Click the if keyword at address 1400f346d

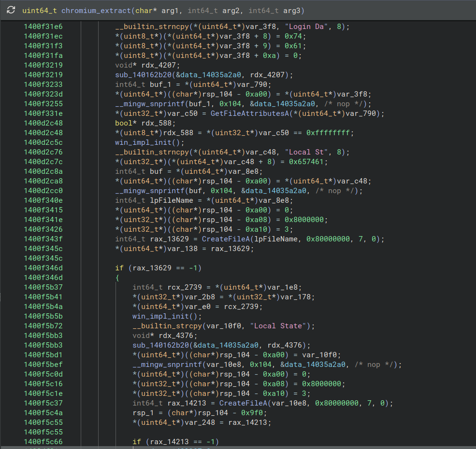point(119,268)
